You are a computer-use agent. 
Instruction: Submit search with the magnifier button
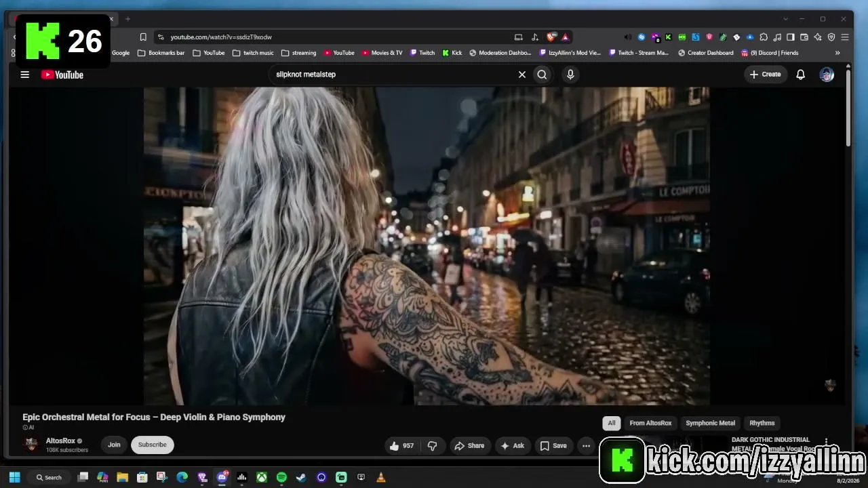(542, 75)
